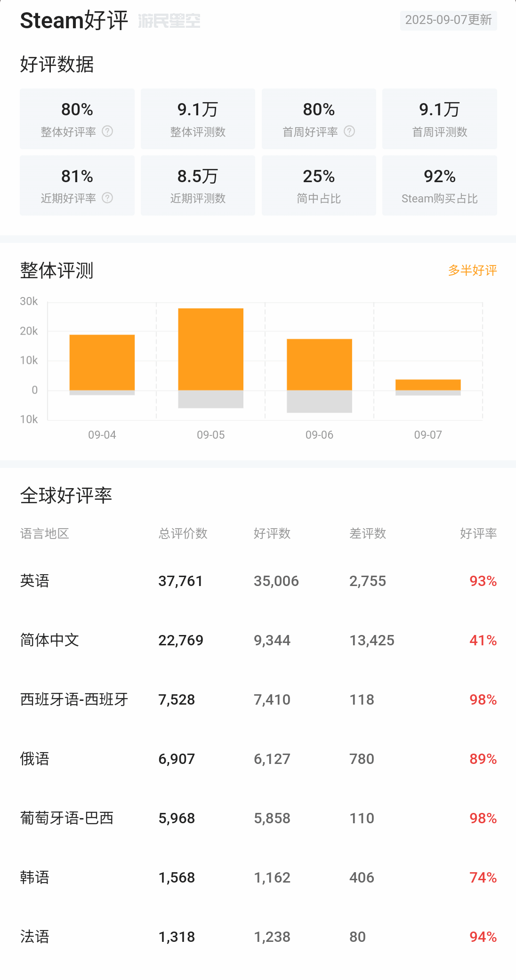The width and height of the screenshot is (516, 980).
Task: Click the 好评率 column header
Action: tap(478, 533)
